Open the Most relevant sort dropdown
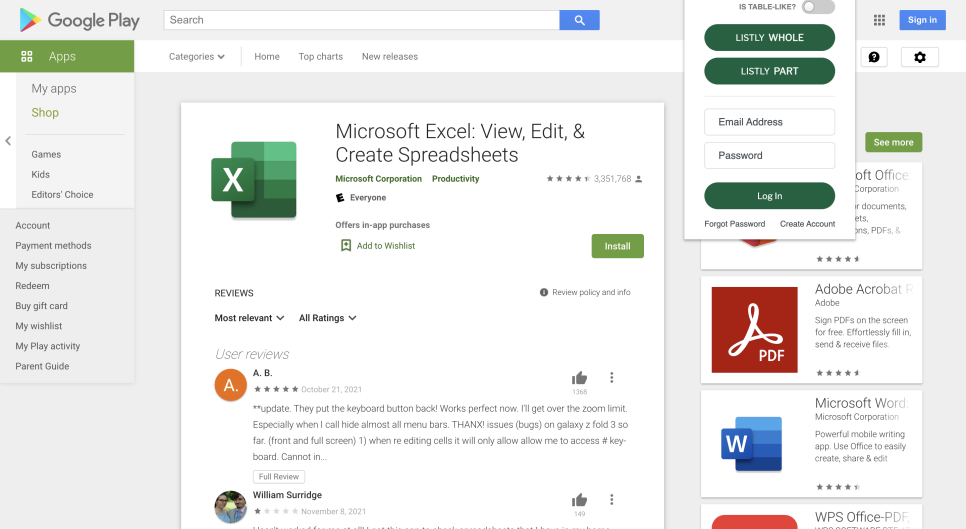This screenshot has width=966, height=529. coord(250,318)
